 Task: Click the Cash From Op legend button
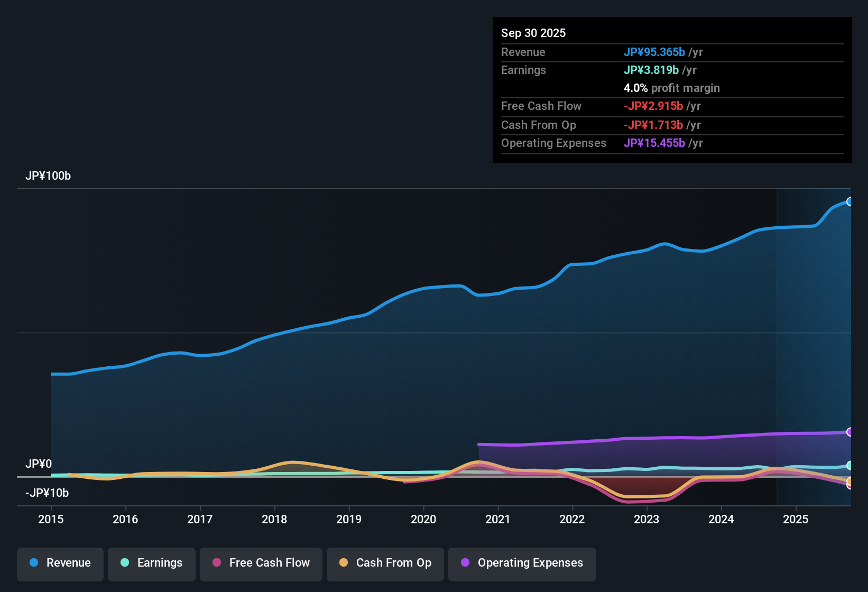coord(385,563)
